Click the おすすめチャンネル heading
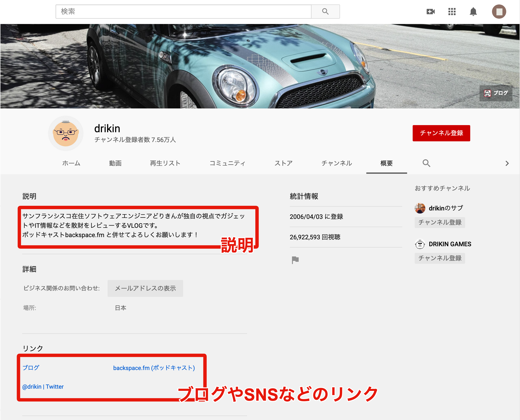 pyautogui.click(x=442, y=188)
